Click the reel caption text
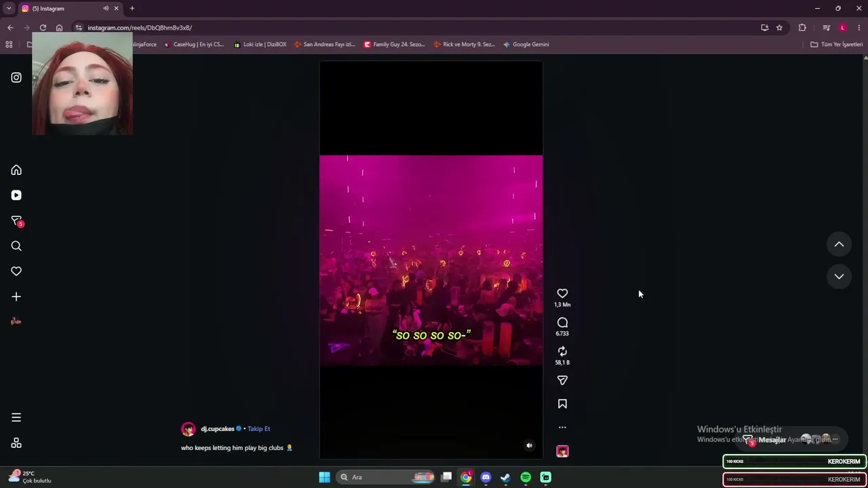868x488 pixels. tap(237, 448)
